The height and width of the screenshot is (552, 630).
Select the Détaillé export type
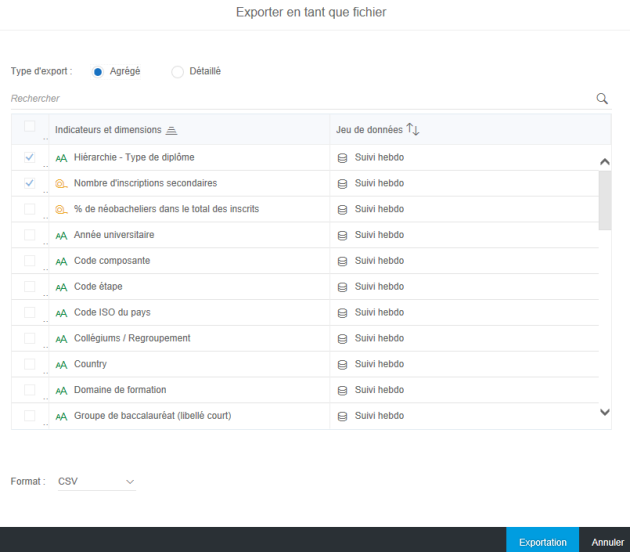177,72
